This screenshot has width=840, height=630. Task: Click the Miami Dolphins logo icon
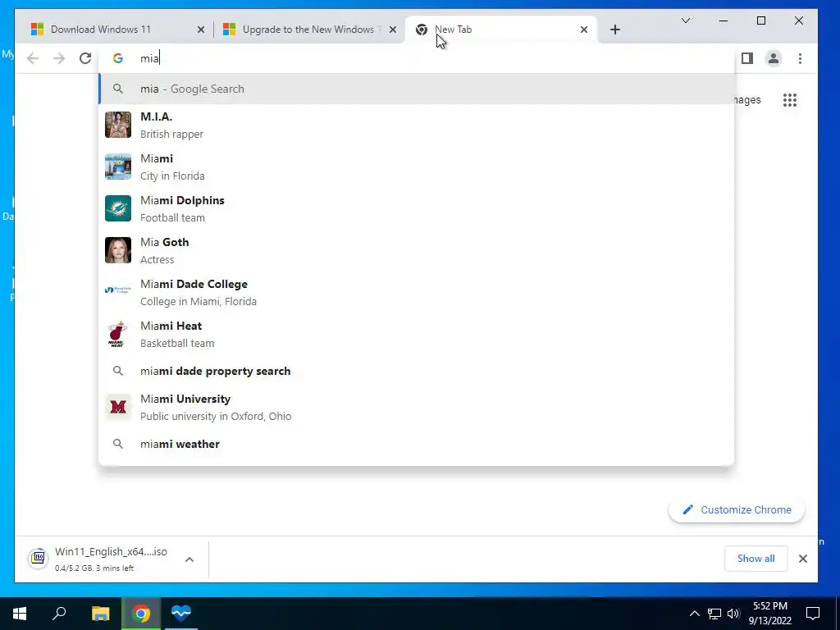118,208
